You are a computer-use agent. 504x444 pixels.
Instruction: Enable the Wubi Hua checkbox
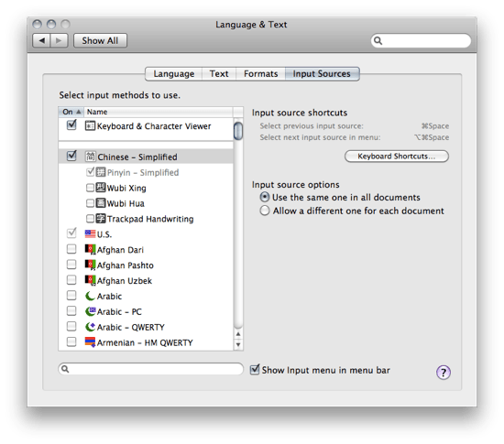(91, 203)
